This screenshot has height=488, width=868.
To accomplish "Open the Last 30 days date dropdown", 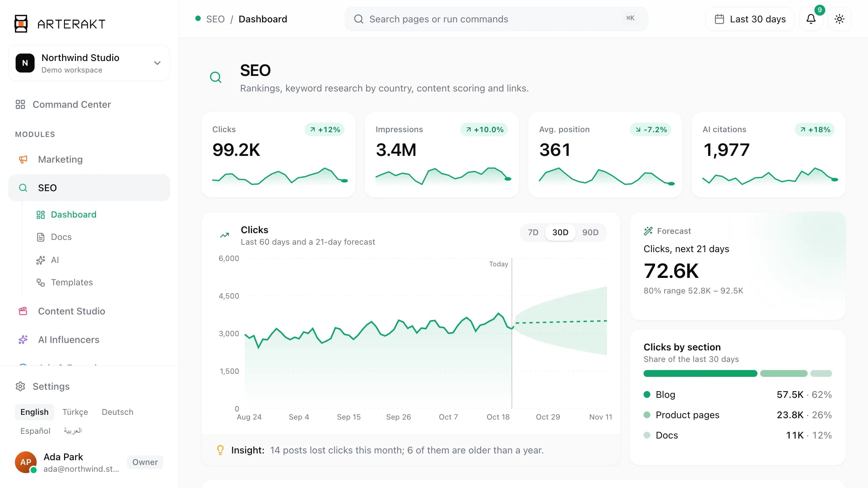I will pos(750,19).
